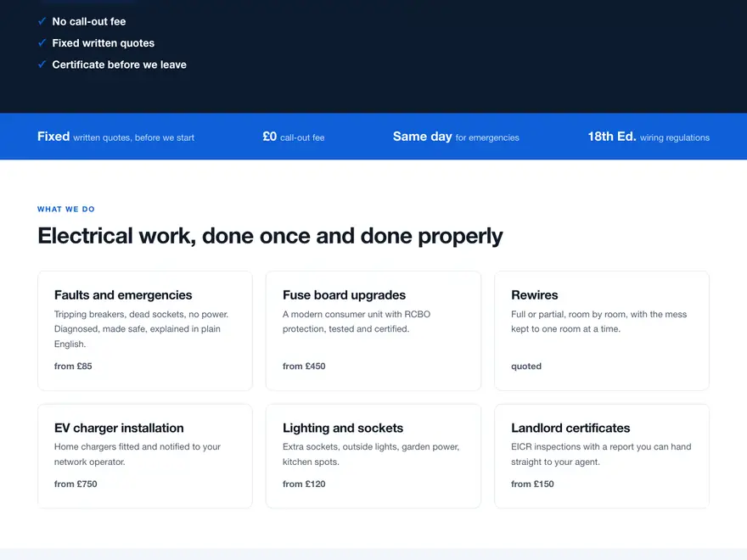This screenshot has height=560, width=747.
Task: Open the Fuse board upgrades card title
Action: (344, 295)
